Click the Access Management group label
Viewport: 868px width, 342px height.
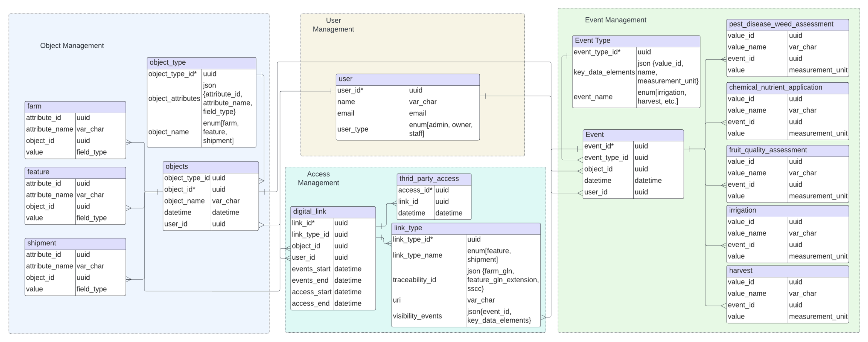click(x=318, y=179)
